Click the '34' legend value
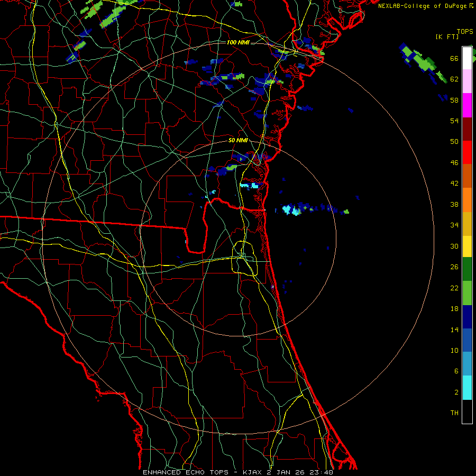This screenshot has width=476, height=476. [454, 225]
